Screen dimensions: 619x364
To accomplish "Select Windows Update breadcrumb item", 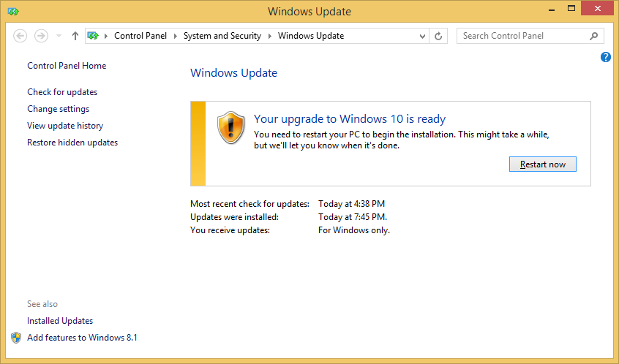I will [311, 36].
